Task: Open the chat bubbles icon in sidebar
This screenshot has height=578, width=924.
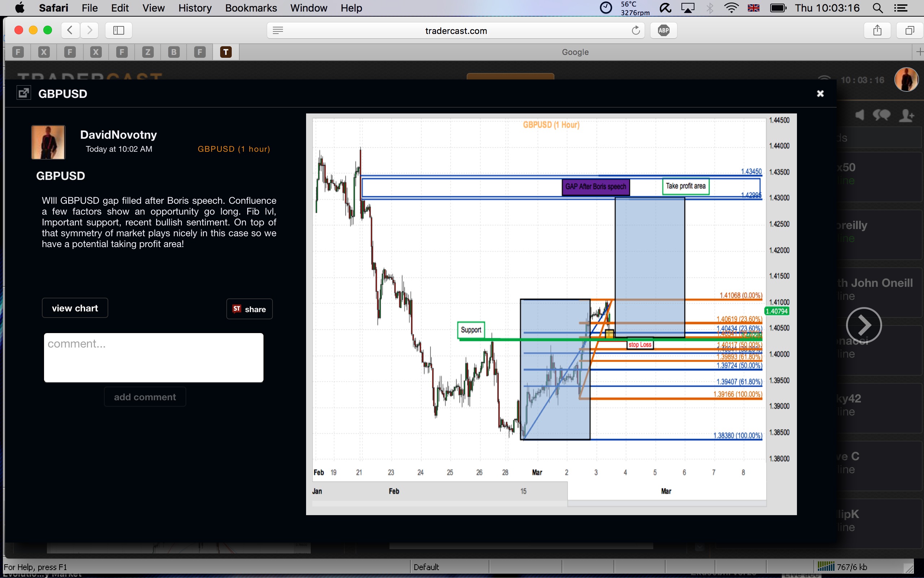Action: coord(881,115)
